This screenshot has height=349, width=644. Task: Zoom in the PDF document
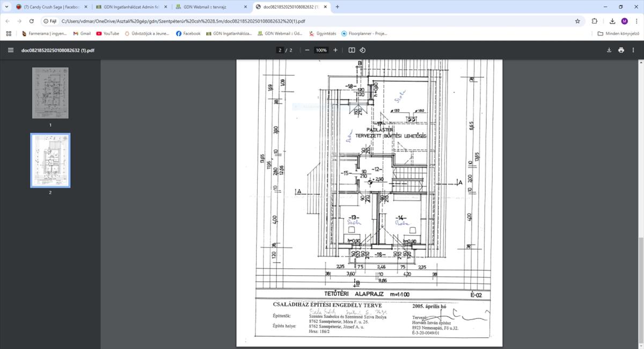335,50
